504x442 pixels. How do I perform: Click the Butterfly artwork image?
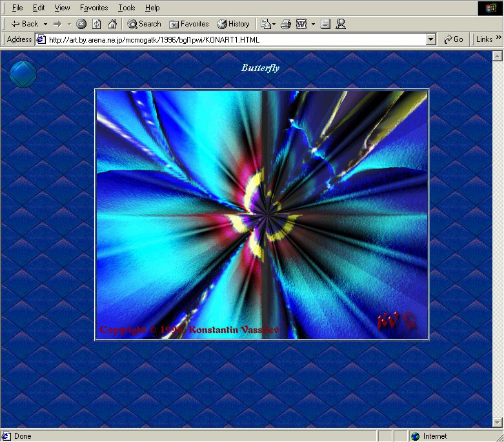point(262,214)
